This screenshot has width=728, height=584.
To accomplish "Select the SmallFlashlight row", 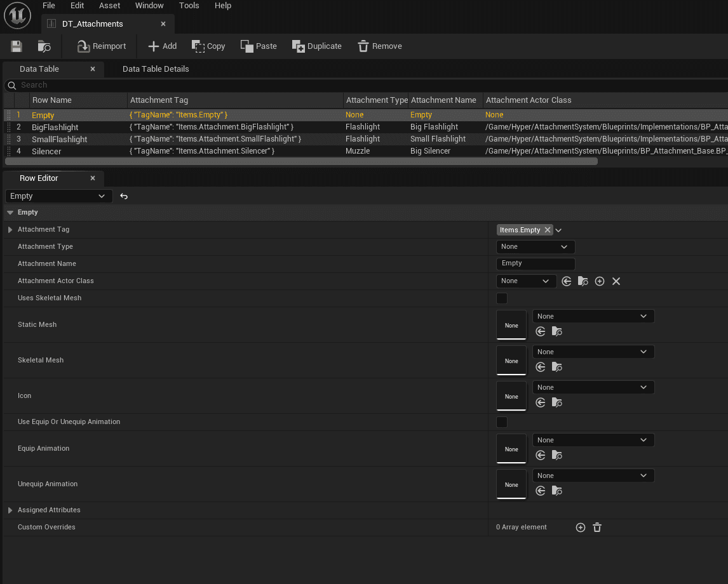I will (365, 139).
